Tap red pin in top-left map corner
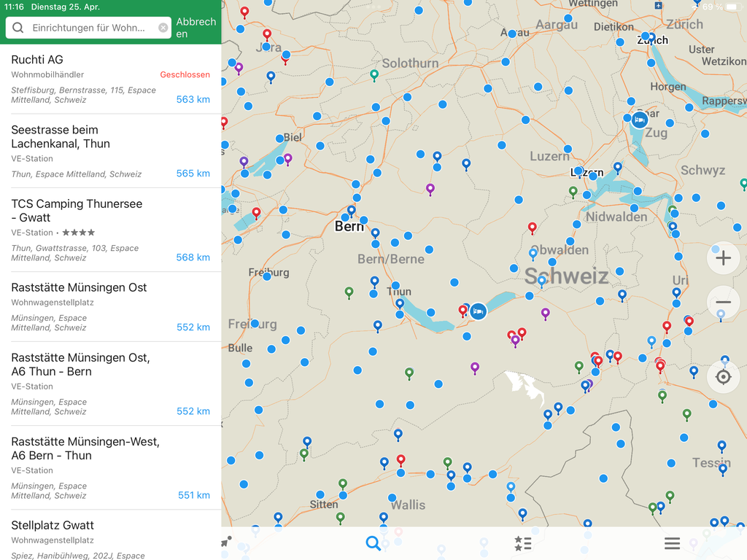Image resolution: width=747 pixels, height=560 pixels. click(244, 12)
